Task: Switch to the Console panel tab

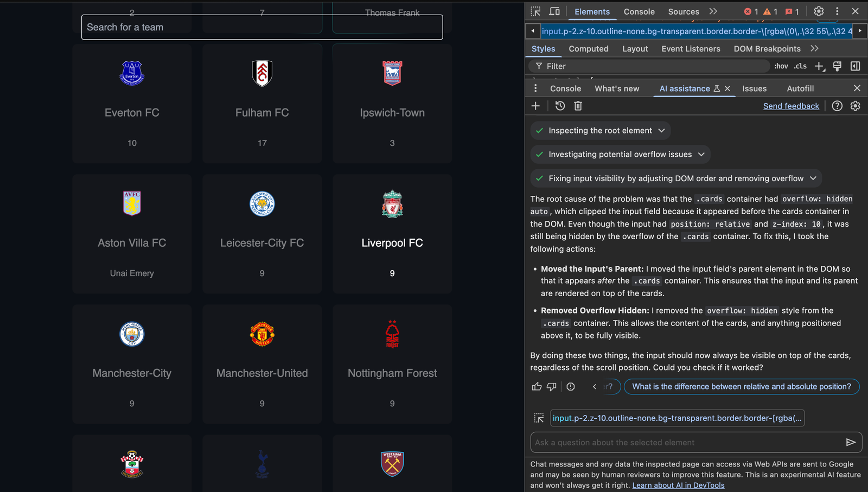Action: tap(639, 11)
